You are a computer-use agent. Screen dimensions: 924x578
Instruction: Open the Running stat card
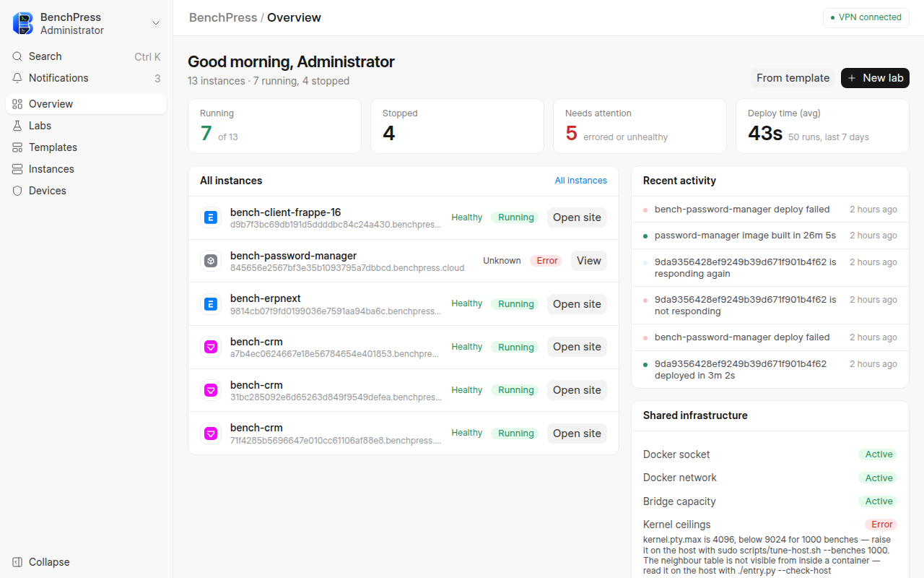click(x=274, y=126)
